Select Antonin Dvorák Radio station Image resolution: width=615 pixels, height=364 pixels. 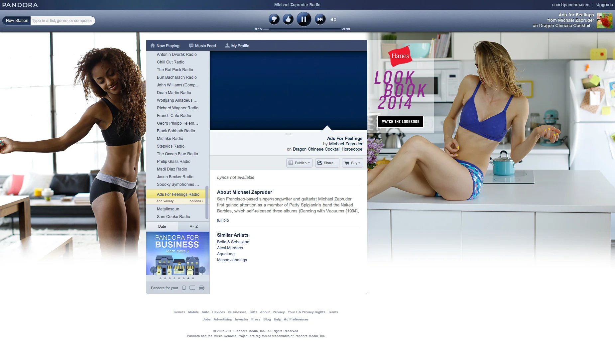pyautogui.click(x=177, y=55)
